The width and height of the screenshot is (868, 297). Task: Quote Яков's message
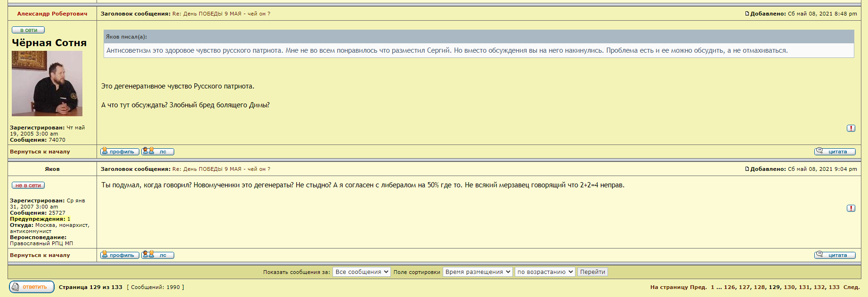835,255
